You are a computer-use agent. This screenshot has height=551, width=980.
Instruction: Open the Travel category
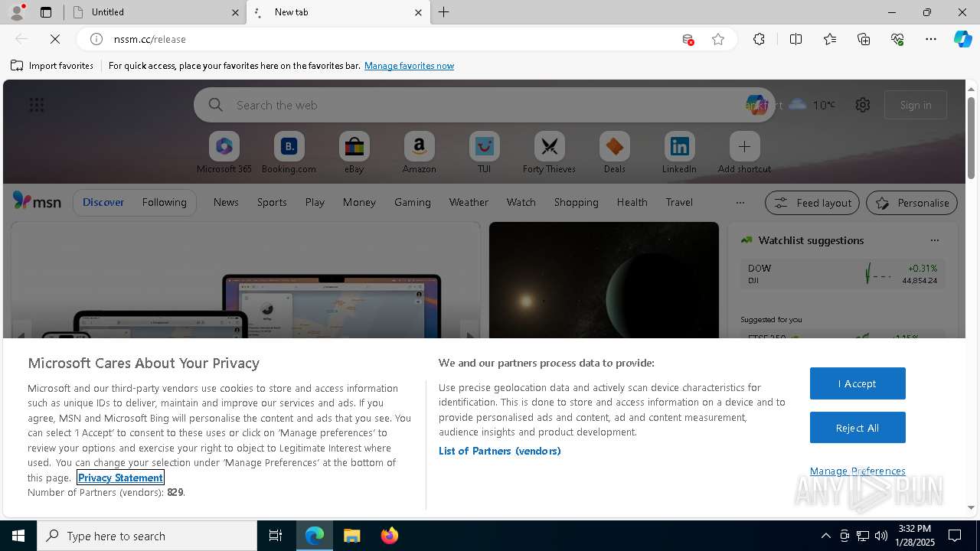tap(679, 202)
